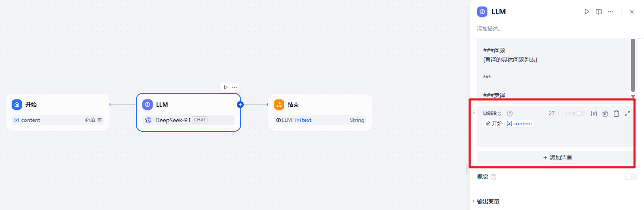Copy the USER message with clipboard icon

pyautogui.click(x=616, y=114)
